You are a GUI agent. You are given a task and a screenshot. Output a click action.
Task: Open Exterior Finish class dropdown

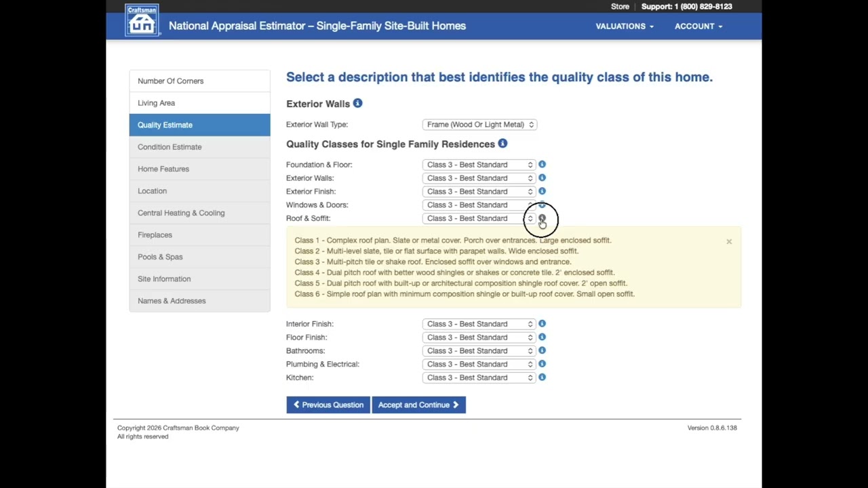[479, 192]
